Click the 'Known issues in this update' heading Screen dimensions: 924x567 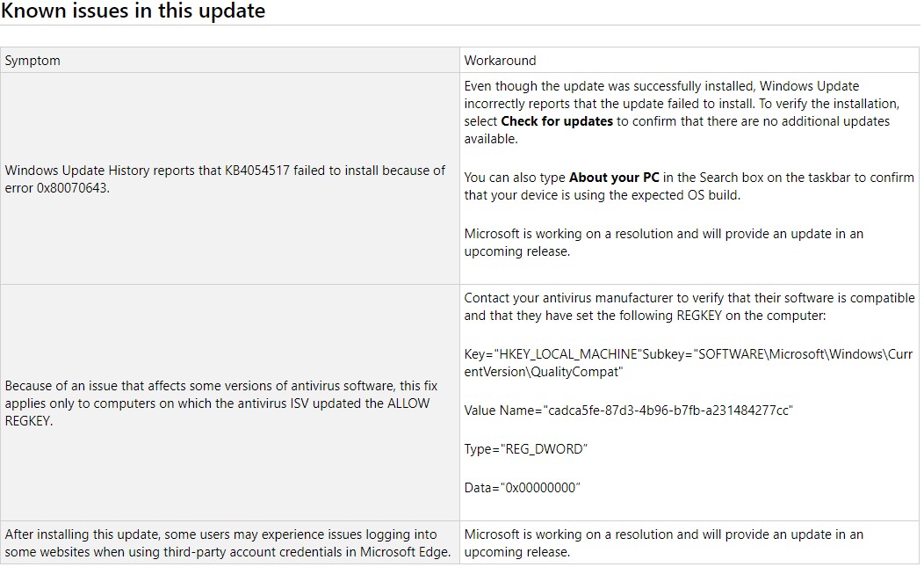[x=134, y=11]
